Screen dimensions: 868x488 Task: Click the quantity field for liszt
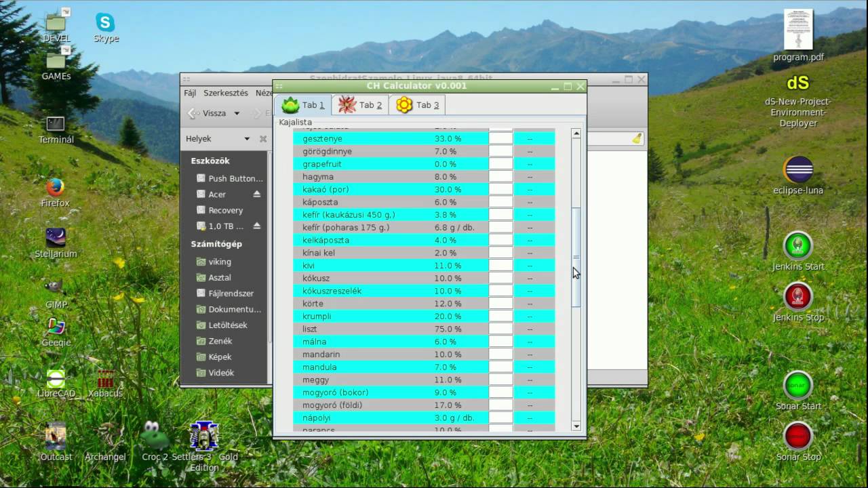(x=501, y=329)
